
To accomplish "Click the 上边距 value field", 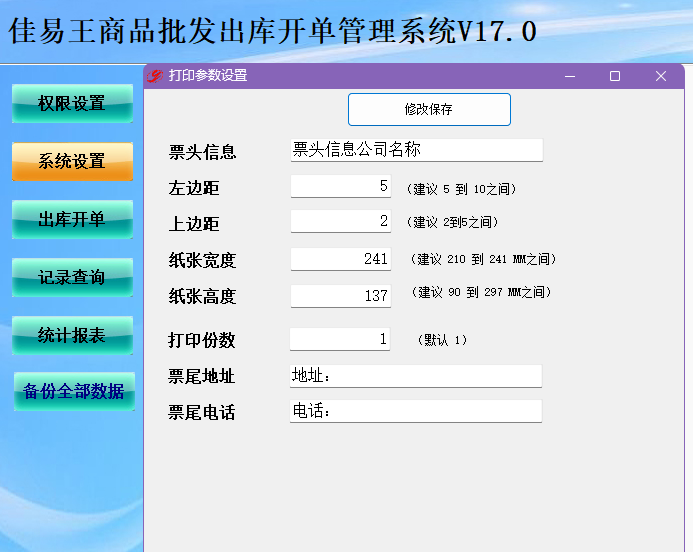I will 340,221.
